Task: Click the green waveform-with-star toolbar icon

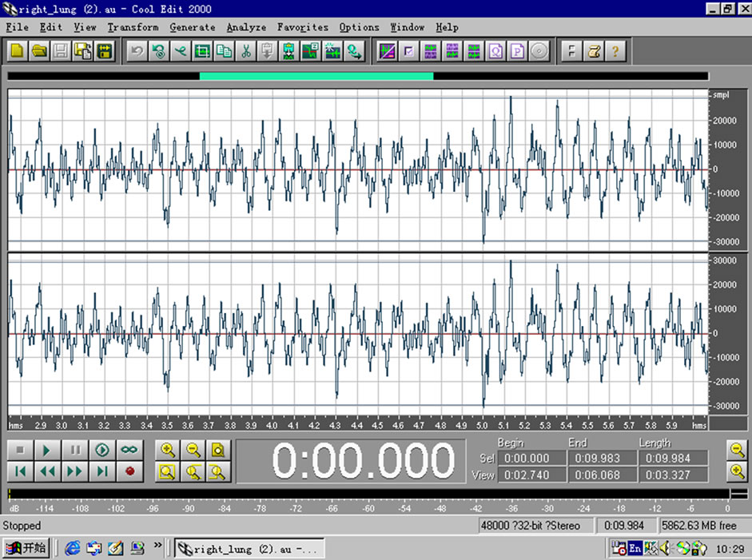Action: click(332, 51)
